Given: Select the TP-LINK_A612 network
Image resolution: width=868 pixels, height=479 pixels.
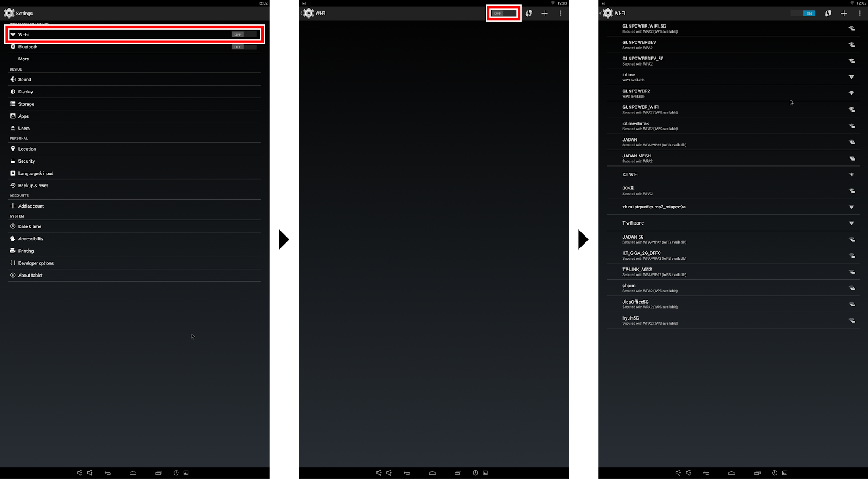Looking at the screenshot, I should click(733, 272).
